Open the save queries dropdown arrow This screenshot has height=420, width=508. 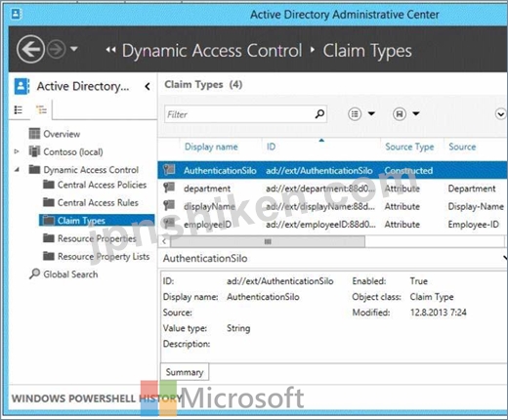coord(416,113)
